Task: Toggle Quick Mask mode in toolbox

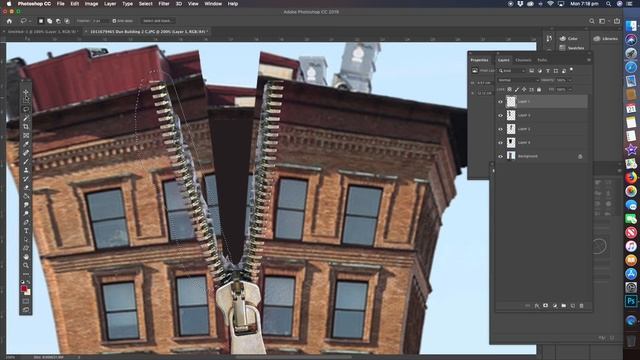Action: click(26, 301)
